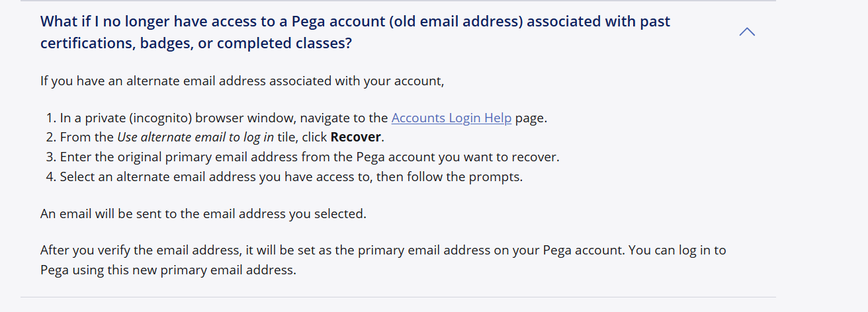Click the 'After you verify the email address' paragraph
Screen dimensions: 868x312
383,251
